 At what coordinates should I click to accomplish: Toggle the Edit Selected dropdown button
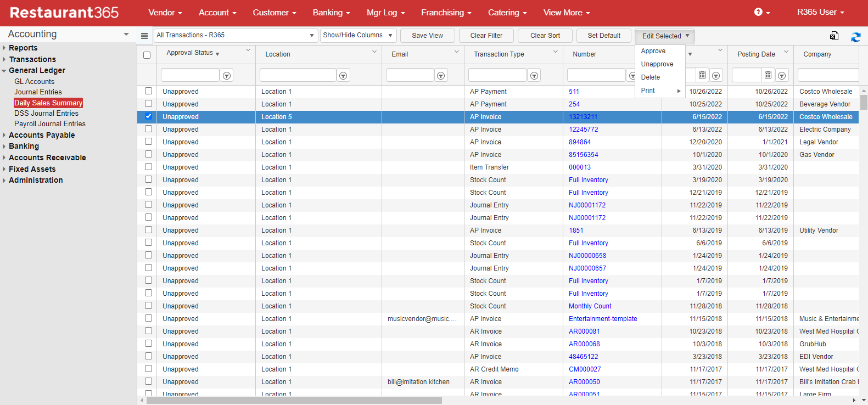[x=665, y=36]
